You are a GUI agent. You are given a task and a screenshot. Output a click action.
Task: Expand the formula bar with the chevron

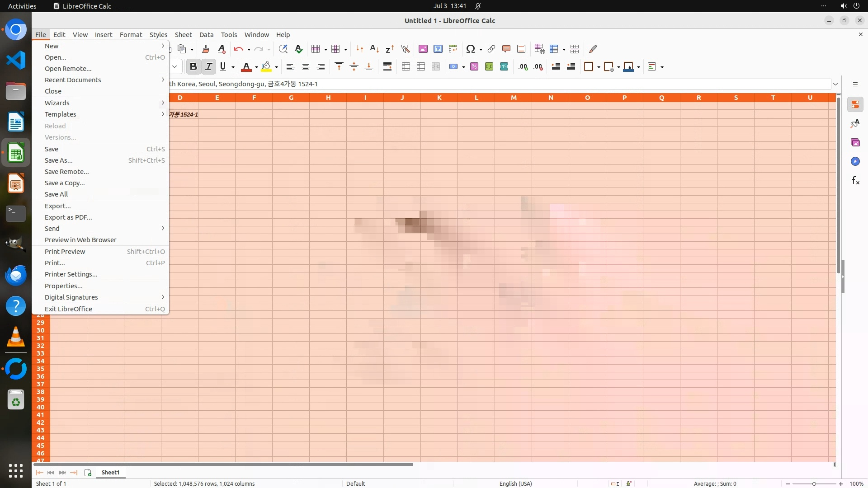coord(835,84)
